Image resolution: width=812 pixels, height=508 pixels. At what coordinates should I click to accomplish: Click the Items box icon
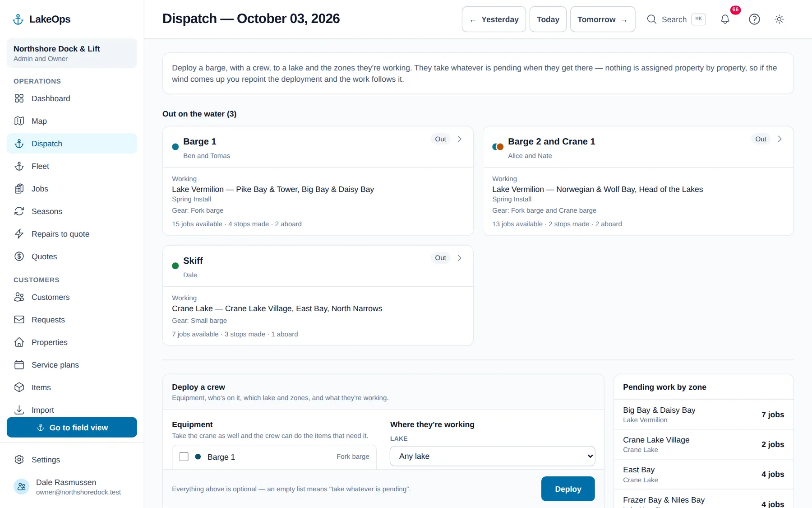tap(19, 387)
